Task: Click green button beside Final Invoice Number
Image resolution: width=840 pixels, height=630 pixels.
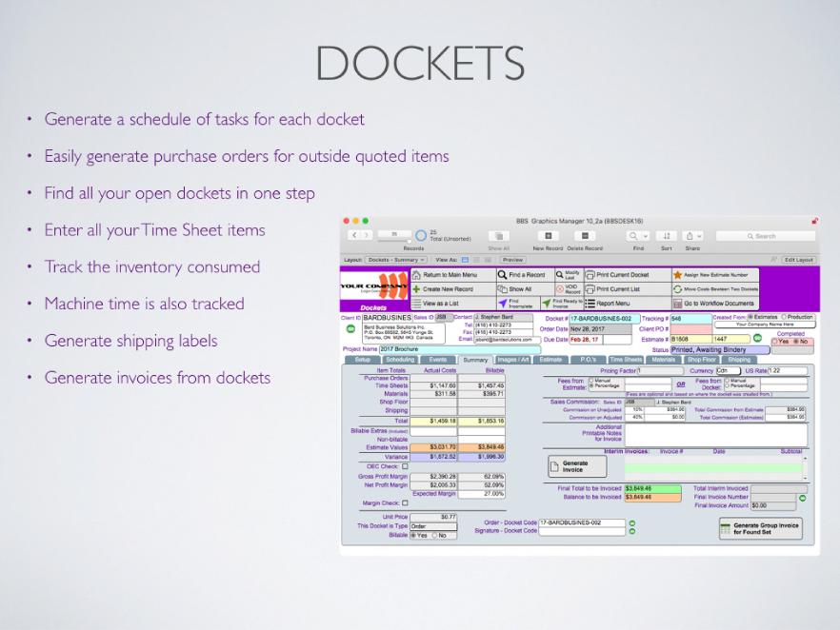Action: (x=803, y=499)
